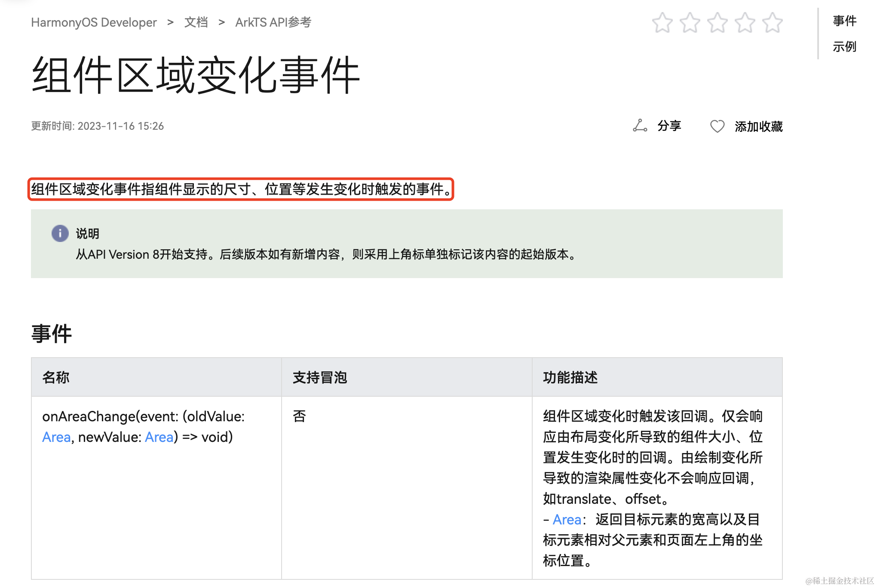Click 添加收藏 button text
The width and height of the screenshot is (877, 588).
(758, 126)
